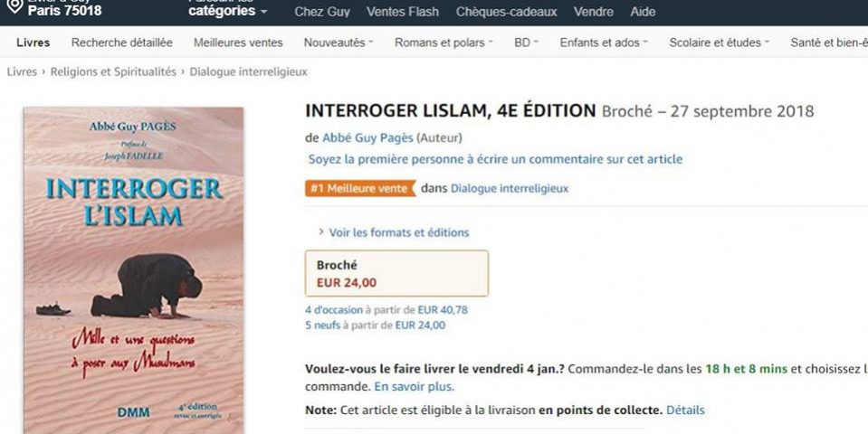This screenshot has height=434, width=868.
Task: Select the Livres tab
Action: [x=33, y=42]
